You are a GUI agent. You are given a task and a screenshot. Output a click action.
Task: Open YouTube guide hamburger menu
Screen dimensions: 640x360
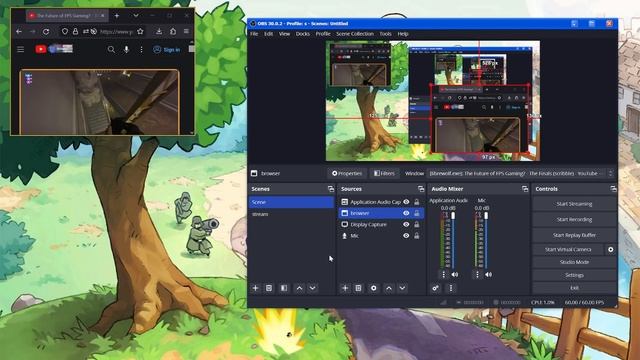[20, 49]
